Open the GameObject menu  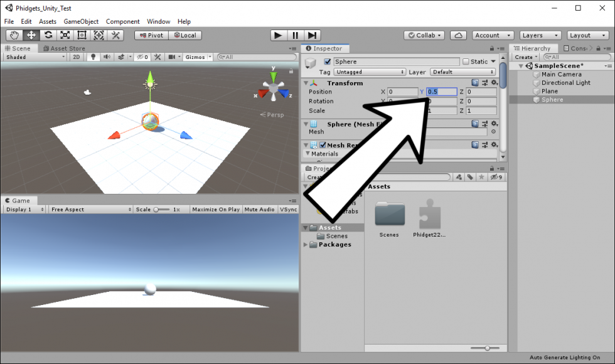[81, 21]
